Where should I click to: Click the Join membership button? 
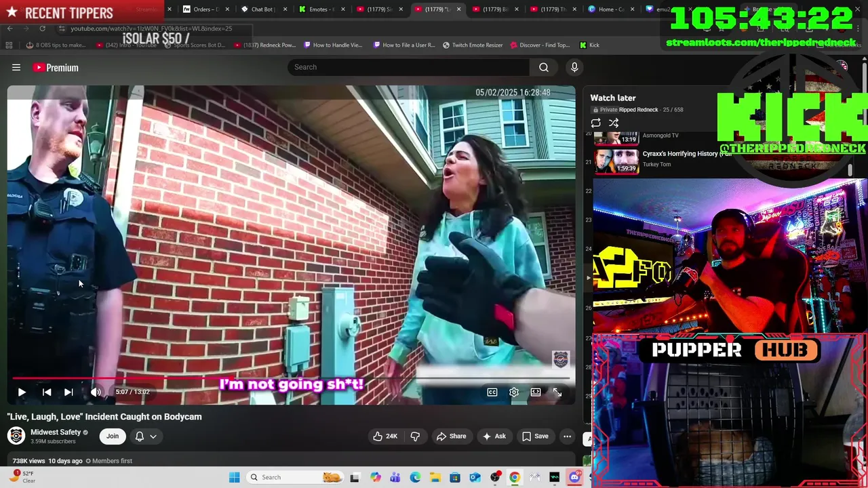[113, 436]
